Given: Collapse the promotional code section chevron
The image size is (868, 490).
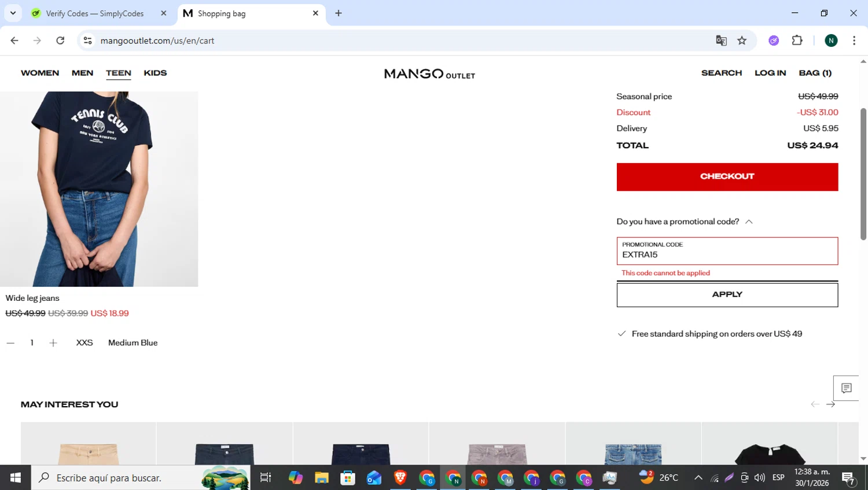Looking at the screenshot, I should click(x=749, y=222).
